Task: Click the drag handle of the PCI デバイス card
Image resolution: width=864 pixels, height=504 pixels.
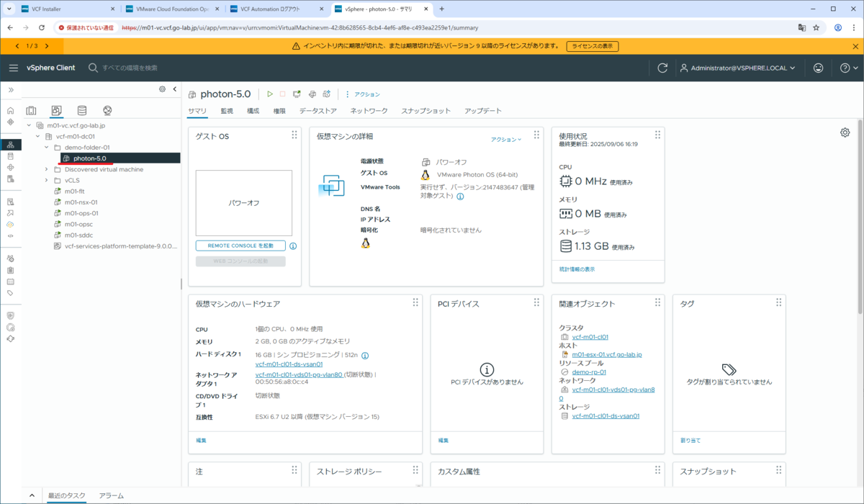Action: 536,302
